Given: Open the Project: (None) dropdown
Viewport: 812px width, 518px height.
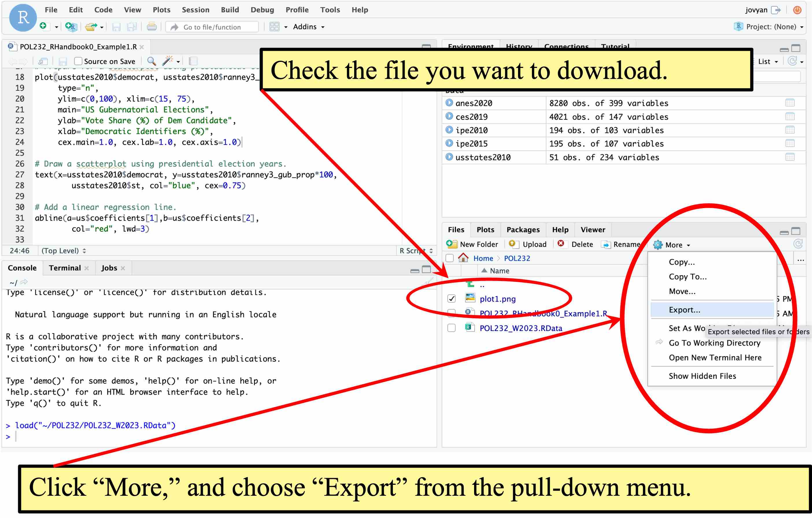Looking at the screenshot, I should [769, 27].
